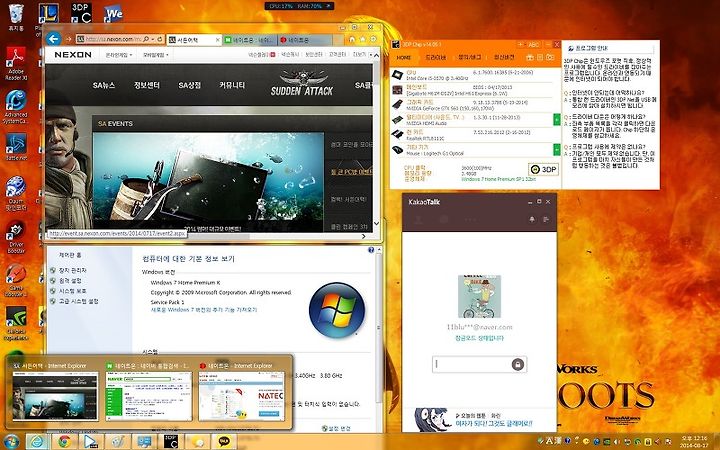720x450 pixels.
Task: Open 온라인게임 dropdown on Nexon bar
Action: tap(119, 55)
